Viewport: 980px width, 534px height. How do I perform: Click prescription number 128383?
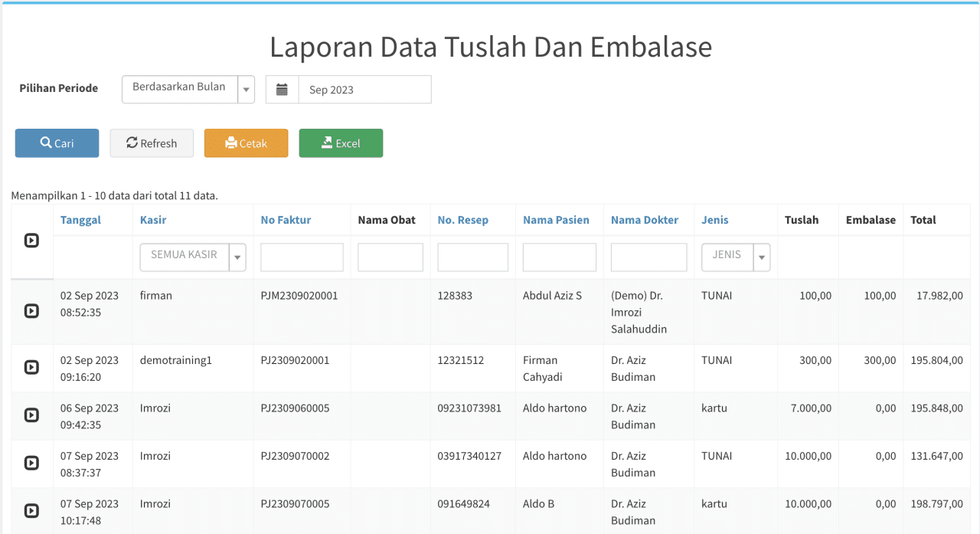click(455, 295)
